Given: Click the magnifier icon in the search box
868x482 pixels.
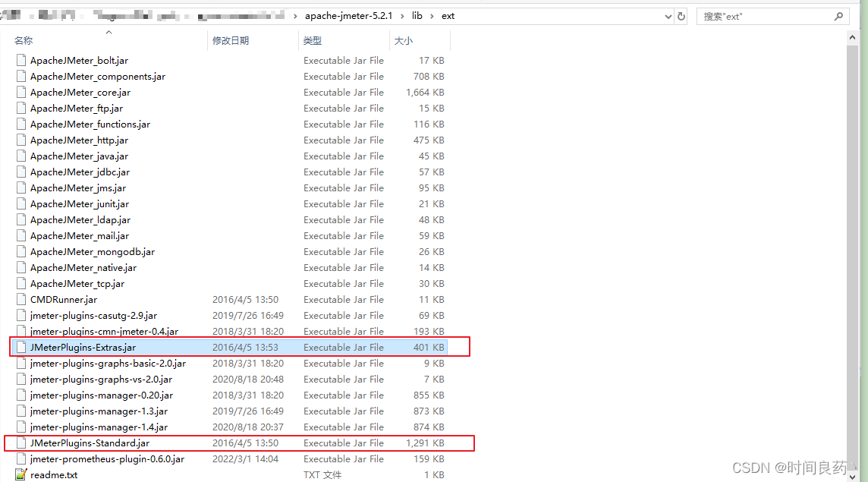Looking at the screenshot, I should (838, 17).
